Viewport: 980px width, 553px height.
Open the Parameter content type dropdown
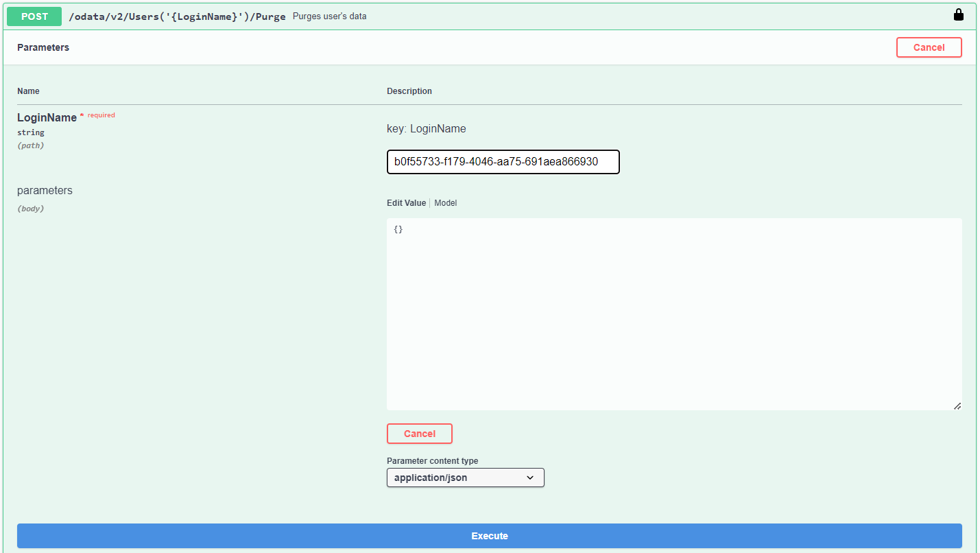tap(465, 478)
